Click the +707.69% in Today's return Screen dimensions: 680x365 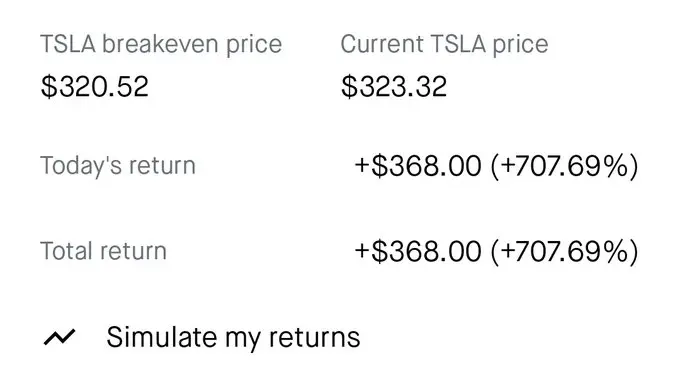coord(565,166)
